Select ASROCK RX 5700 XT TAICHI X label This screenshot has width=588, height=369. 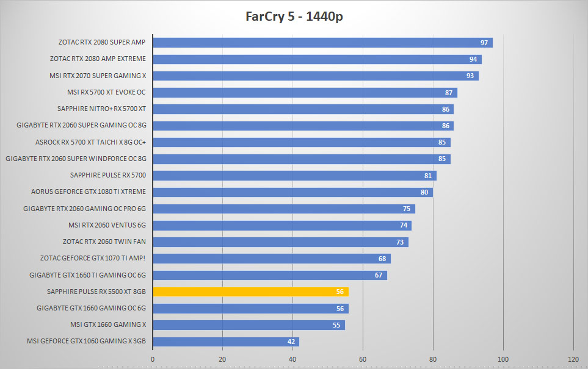pyautogui.click(x=90, y=142)
